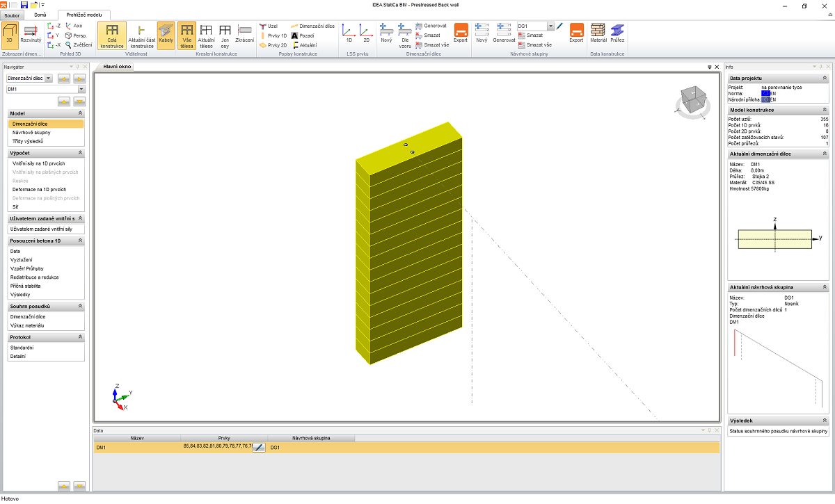Open the Soubor menu
835x504 pixels.
tap(12, 15)
